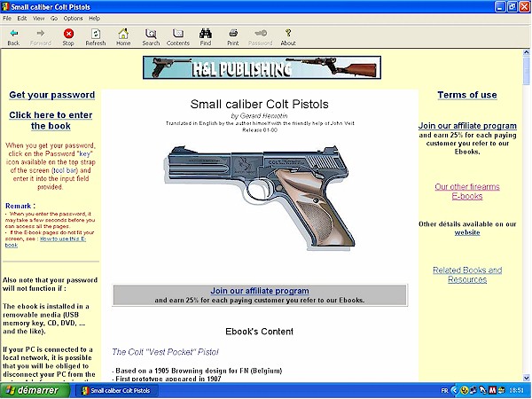Screen dimensions: 532x399
Task: Click the red Stop icon
Action: pos(68,34)
